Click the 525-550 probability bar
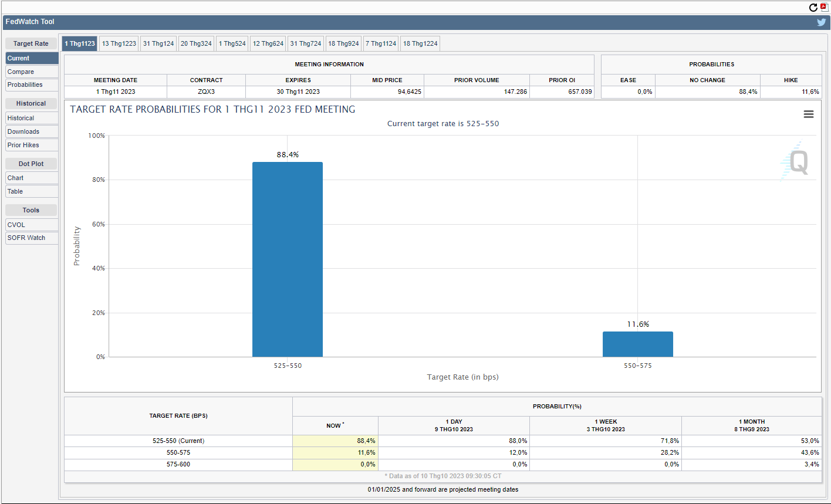The image size is (831, 504). coord(287,259)
